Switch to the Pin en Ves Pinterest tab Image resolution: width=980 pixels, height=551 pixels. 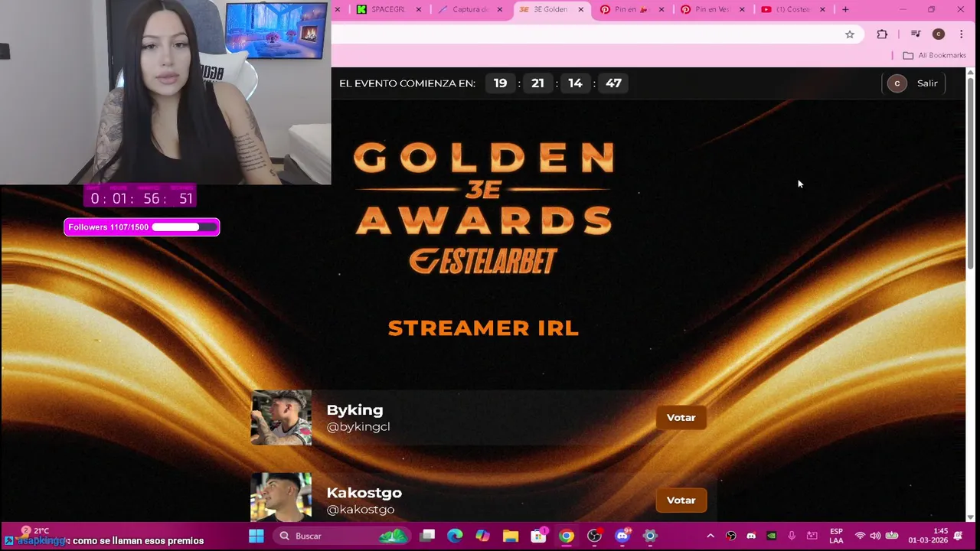(712, 9)
